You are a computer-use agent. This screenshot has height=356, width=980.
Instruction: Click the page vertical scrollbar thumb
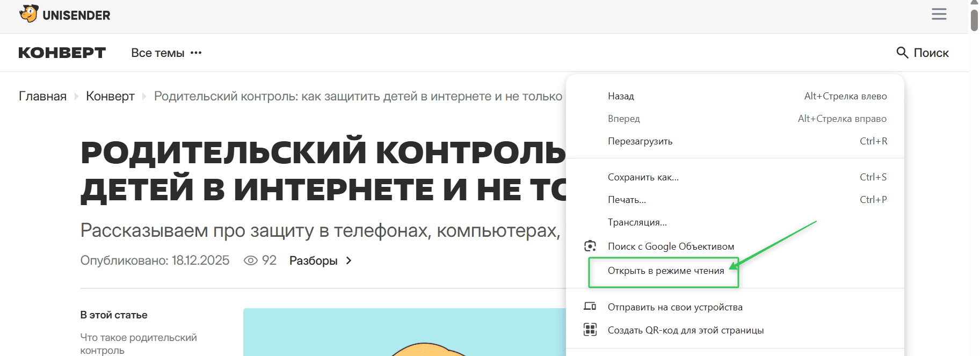coord(974,20)
